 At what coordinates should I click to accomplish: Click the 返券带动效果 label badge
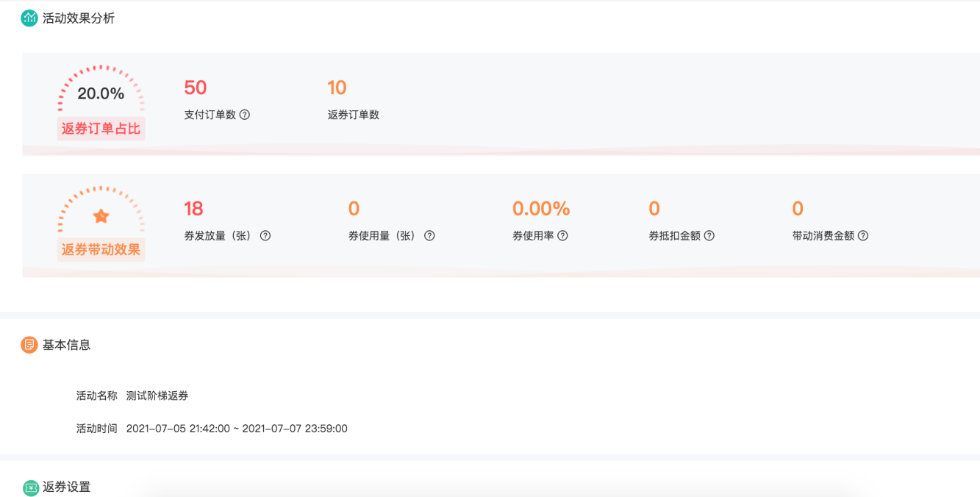tap(101, 250)
